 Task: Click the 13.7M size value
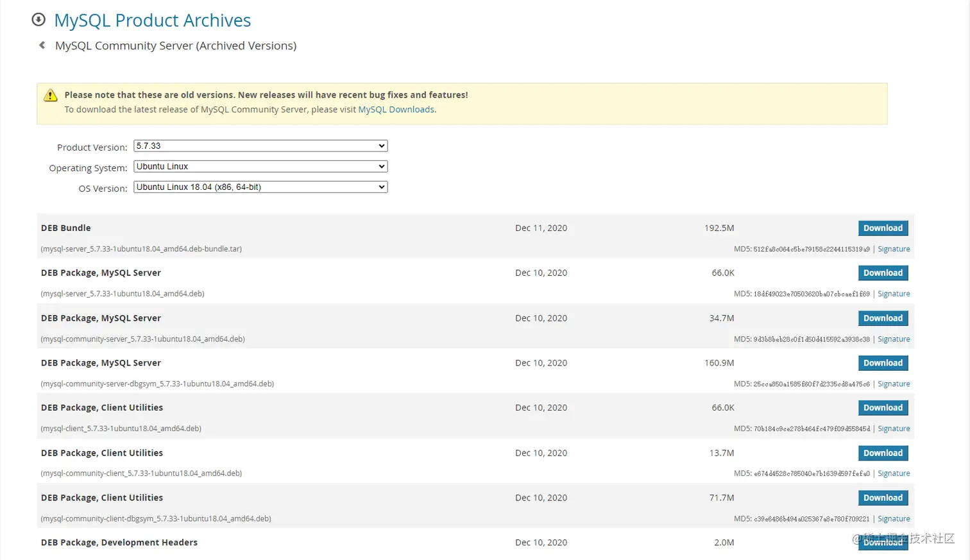[722, 453]
